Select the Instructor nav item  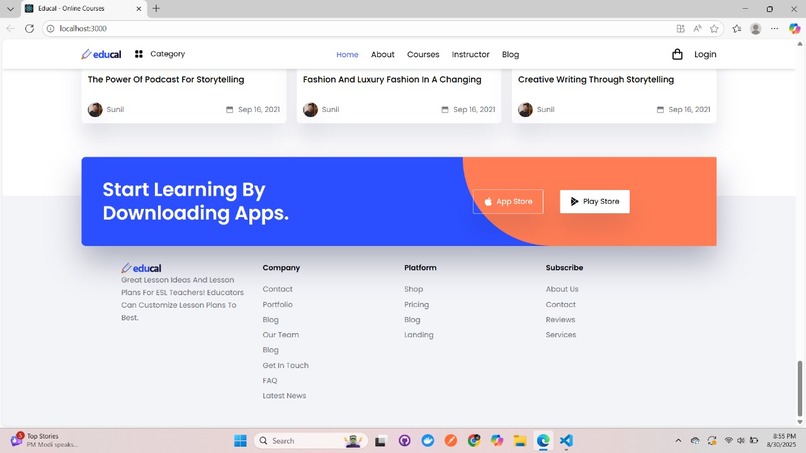tap(470, 55)
